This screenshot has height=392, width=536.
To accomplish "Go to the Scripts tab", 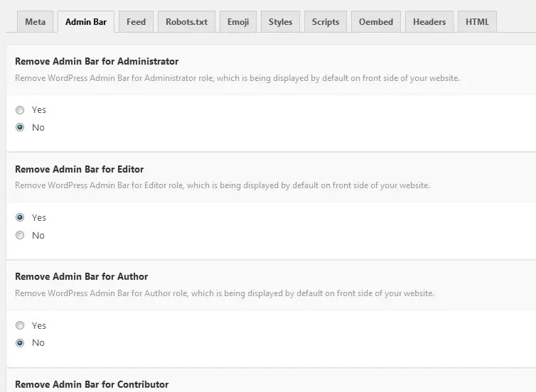I will [326, 22].
